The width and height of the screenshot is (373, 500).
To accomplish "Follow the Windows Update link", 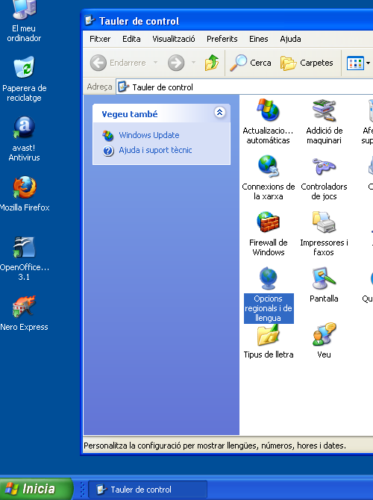I will (x=149, y=135).
